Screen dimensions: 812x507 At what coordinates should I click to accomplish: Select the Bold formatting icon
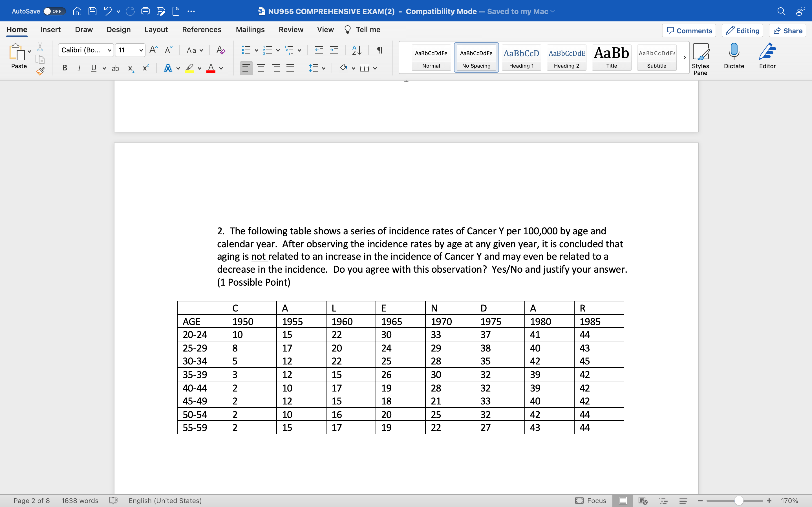(64, 68)
